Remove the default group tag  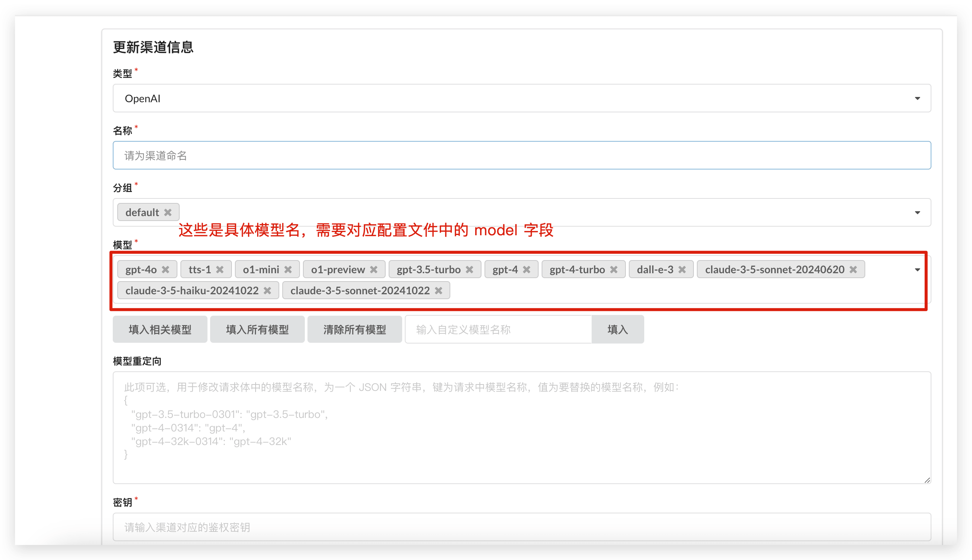click(x=168, y=212)
